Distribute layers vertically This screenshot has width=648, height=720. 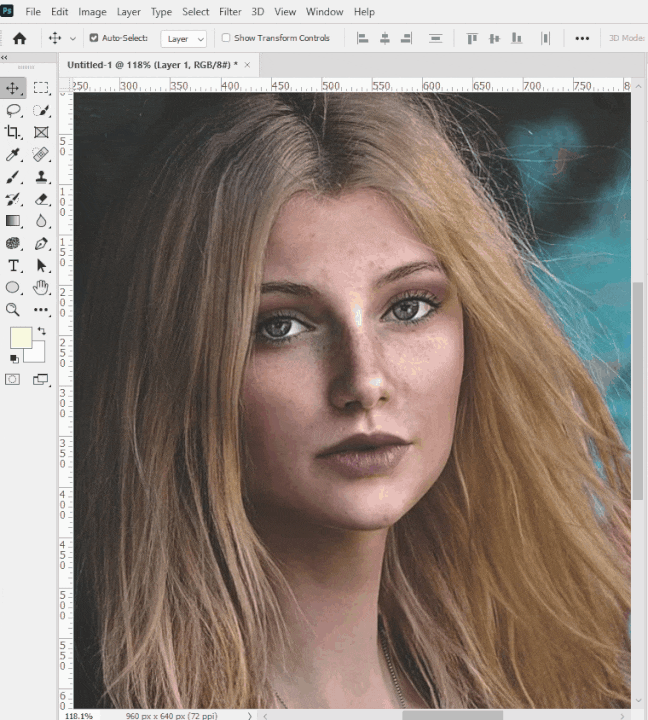coord(435,39)
